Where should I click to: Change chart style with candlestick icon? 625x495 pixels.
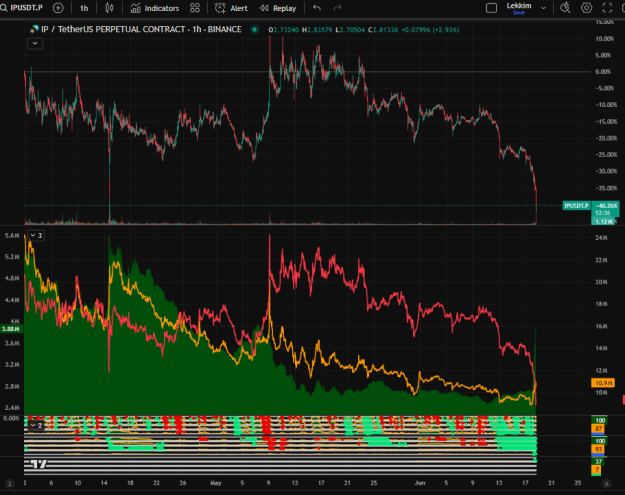[x=109, y=8]
